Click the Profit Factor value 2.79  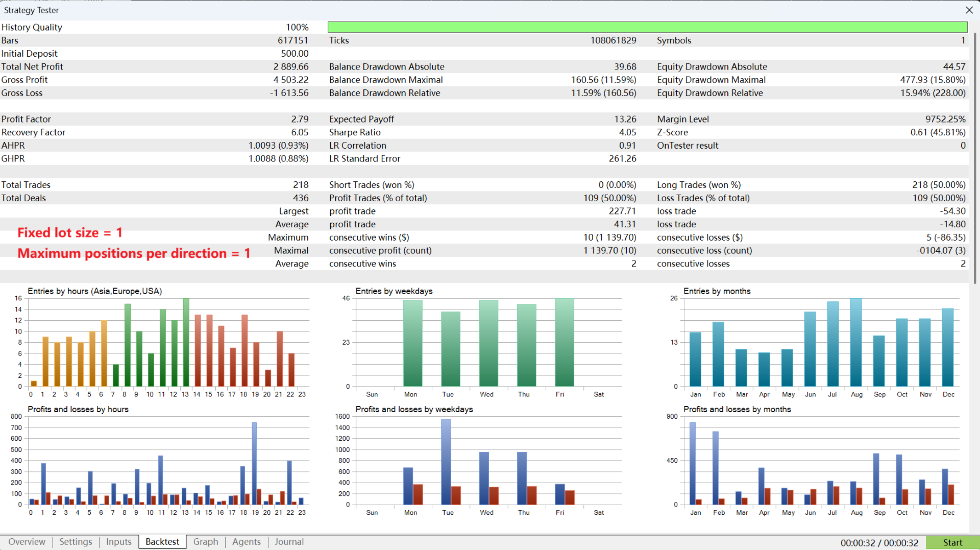[x=300, y=119]
